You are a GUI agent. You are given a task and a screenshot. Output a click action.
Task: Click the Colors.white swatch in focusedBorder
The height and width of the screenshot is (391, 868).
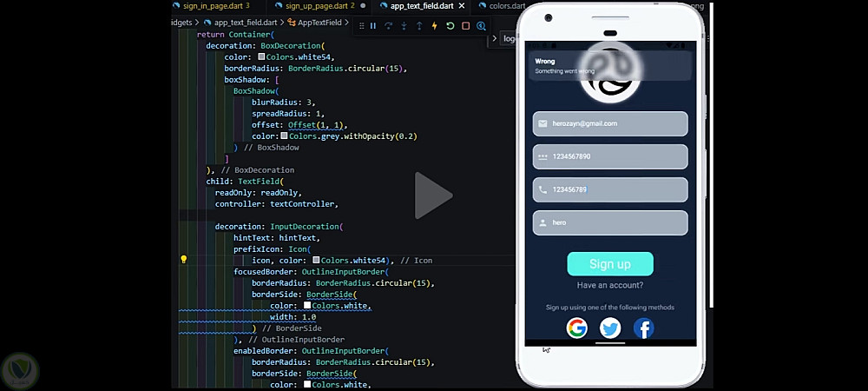(307, 305)
